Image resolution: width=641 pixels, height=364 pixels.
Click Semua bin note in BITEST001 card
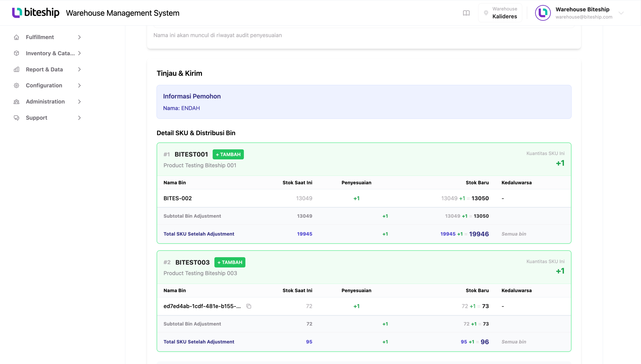[514, 234]
